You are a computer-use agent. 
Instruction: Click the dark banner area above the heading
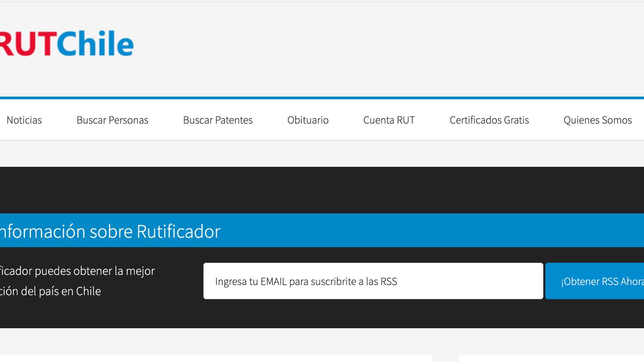[x=322, y=190]
